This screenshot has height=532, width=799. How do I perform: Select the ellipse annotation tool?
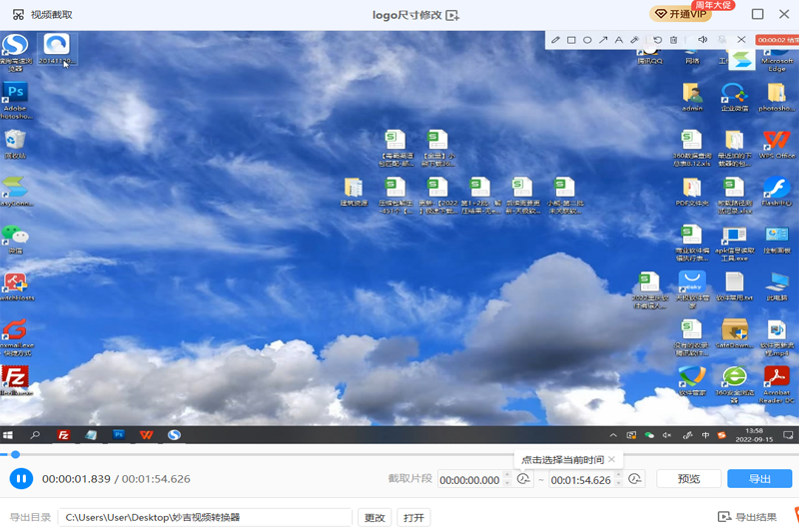[587, 40]
